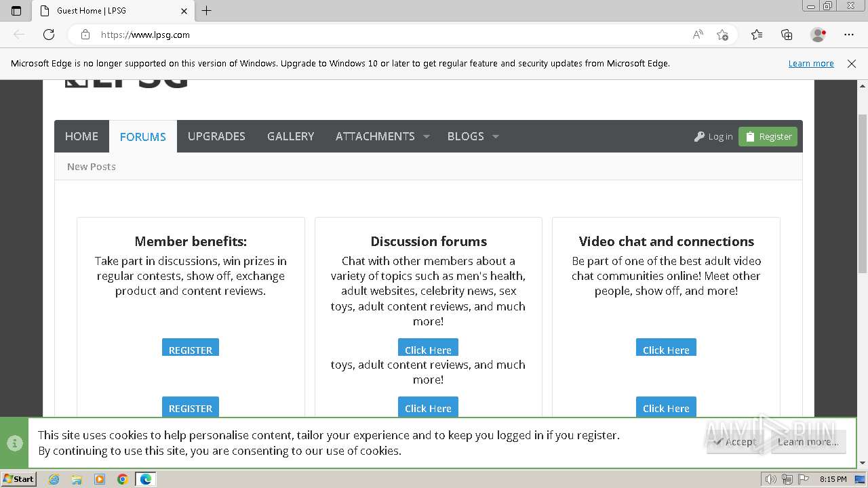The image size is (868, 488).
Task: Refresh the current page
Action: [x=49, y=35]
